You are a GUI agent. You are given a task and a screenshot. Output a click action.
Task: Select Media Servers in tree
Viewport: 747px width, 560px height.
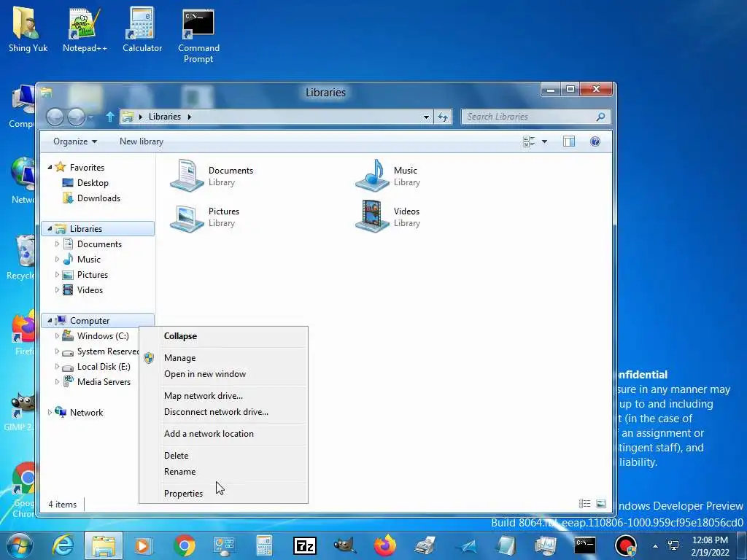pos(104,382)
